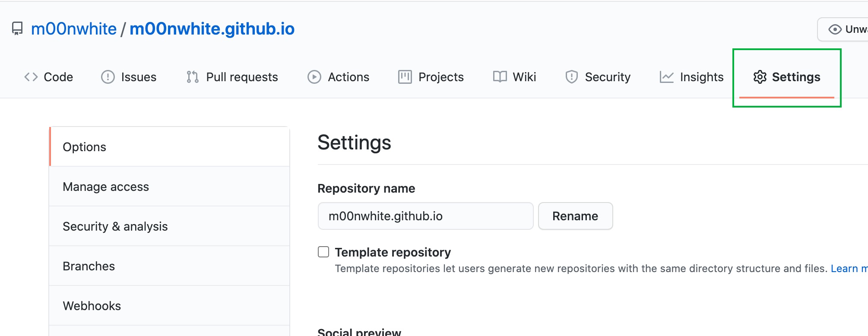The width and height of the screenshot is (868, 336).
Task: View the Insights tab
Action: [692, 77]
